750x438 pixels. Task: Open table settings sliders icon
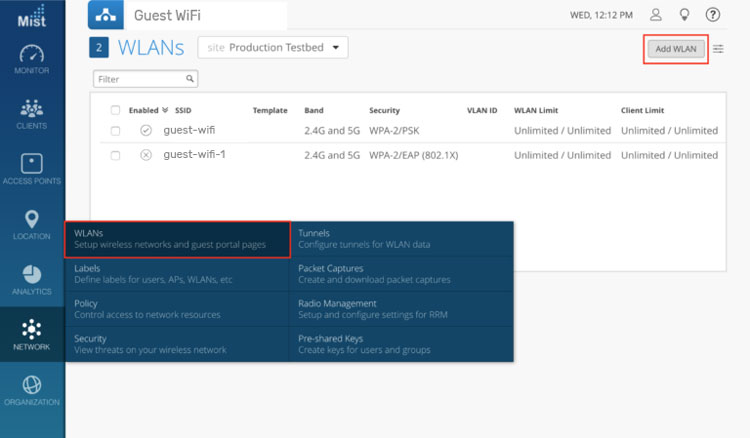[718, 48]
